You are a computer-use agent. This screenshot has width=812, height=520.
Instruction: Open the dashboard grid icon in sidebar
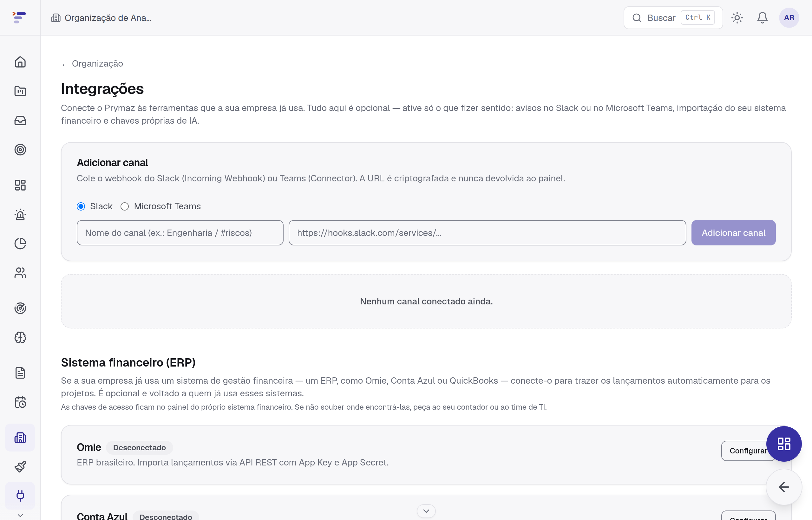tap(20, 185)
